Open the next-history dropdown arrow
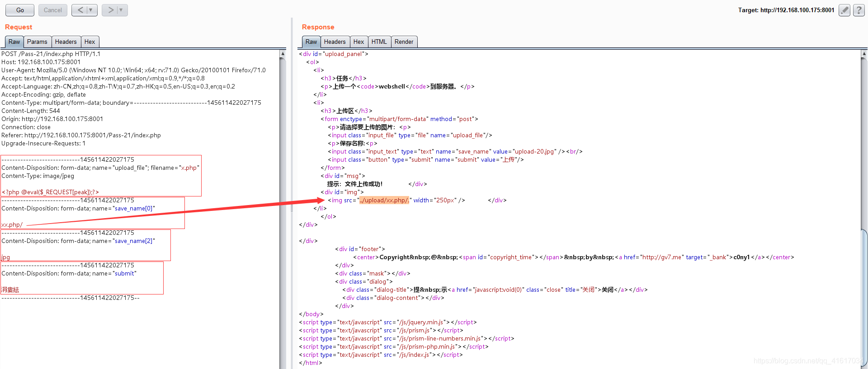The width and height of the screenshot is (868, 369). pos(122,10)
